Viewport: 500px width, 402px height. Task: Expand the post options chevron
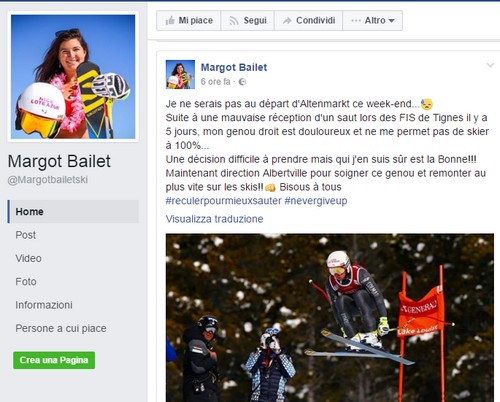pos(490,65)
